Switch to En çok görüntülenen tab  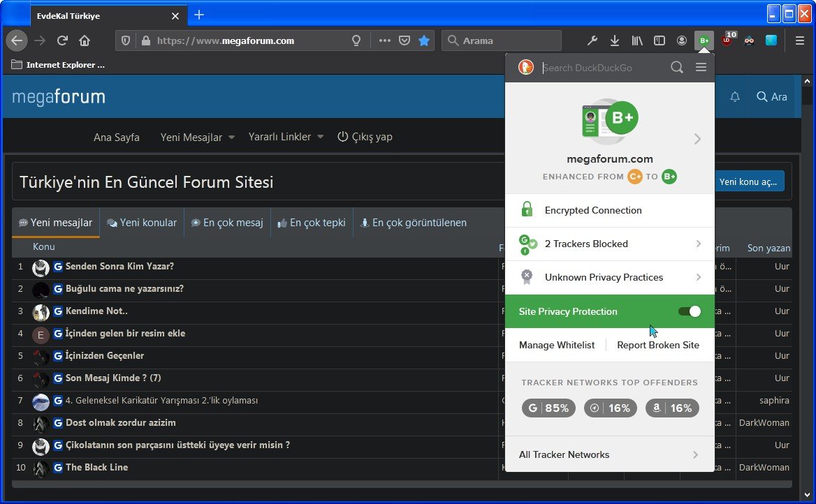coord(414,223)
